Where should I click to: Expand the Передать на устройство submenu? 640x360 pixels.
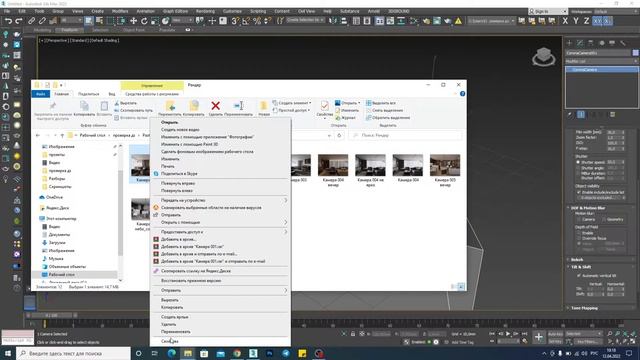[x=221, y=200]
